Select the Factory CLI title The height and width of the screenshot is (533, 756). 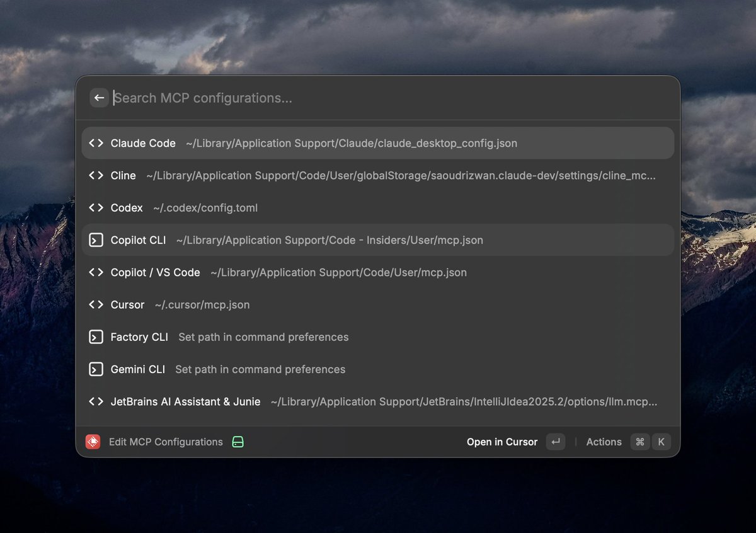139,337
